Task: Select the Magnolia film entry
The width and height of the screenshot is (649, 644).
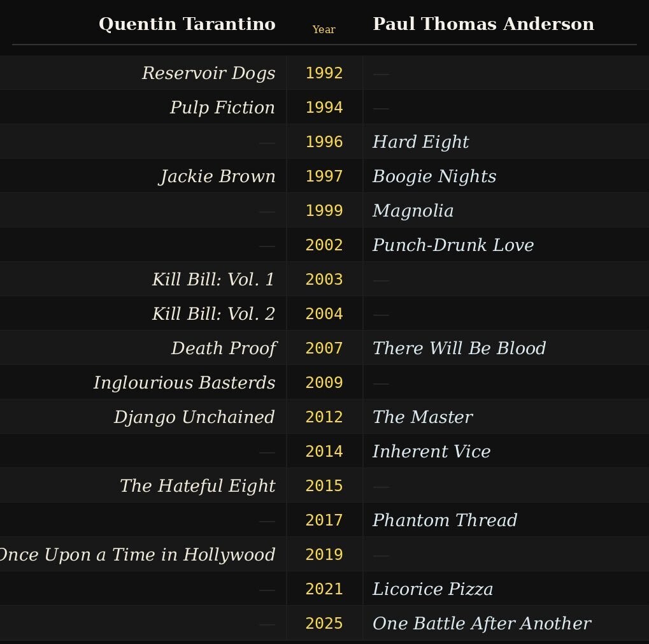Action: point(413,211)
